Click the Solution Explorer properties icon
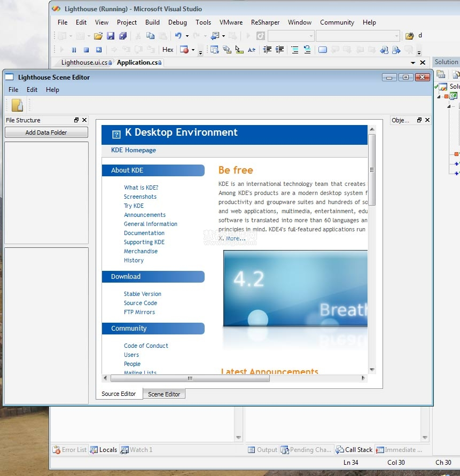The width and height of the screenshot is (460, 476). (x=441, y=74)
